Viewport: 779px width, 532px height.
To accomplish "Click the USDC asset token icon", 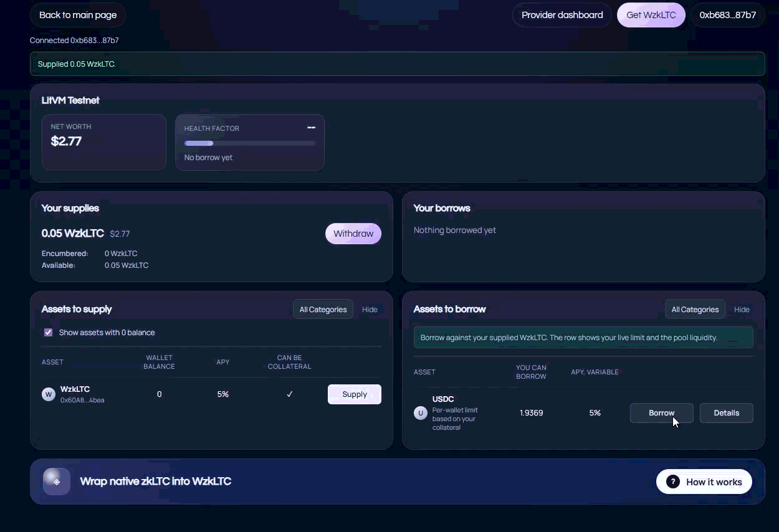I will [421, 412].
